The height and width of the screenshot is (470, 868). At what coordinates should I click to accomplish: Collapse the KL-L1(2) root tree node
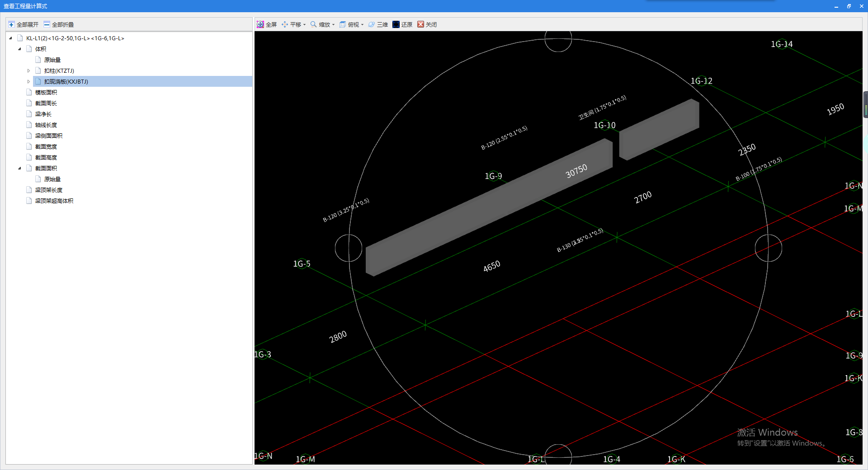pyautogui.click(x=11, y=38)
